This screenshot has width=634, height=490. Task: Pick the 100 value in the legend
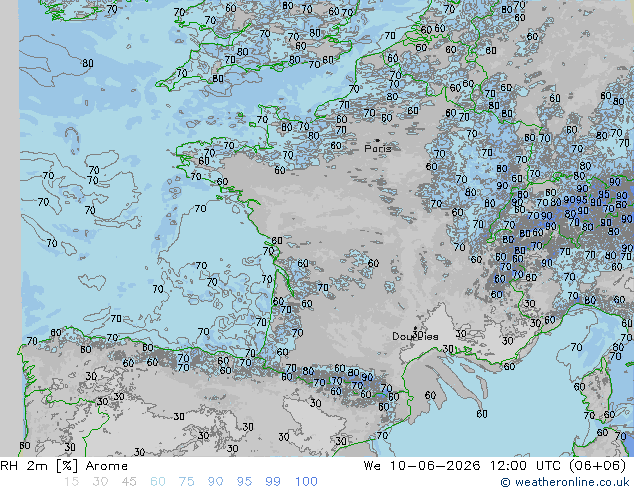pos(306,482)
